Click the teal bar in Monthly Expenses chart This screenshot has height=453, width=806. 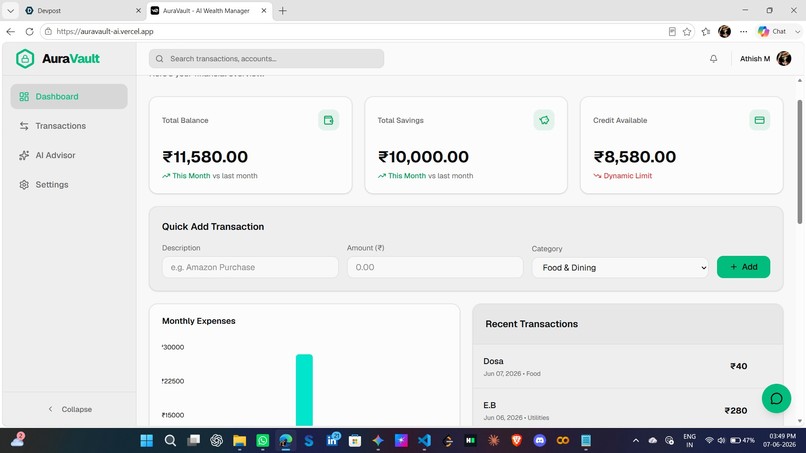tap(304, 390)
